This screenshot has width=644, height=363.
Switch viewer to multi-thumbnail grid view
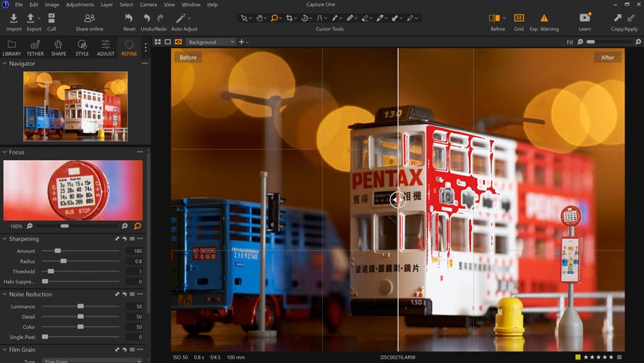(x=158, y=42)
